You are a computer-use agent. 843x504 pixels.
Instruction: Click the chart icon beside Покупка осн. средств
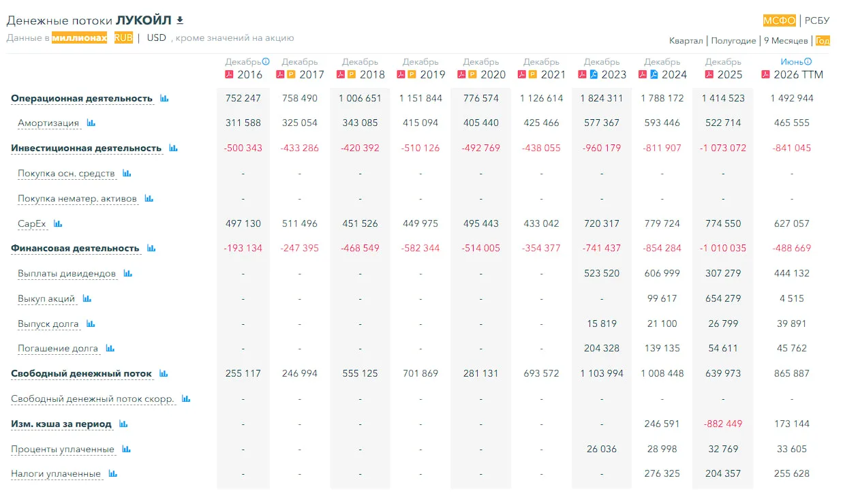click(x=127, y=173)
